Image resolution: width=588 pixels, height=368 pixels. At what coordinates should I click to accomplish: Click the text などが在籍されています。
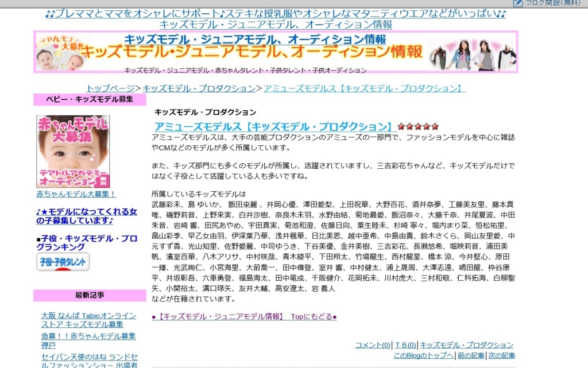[194, 299]
